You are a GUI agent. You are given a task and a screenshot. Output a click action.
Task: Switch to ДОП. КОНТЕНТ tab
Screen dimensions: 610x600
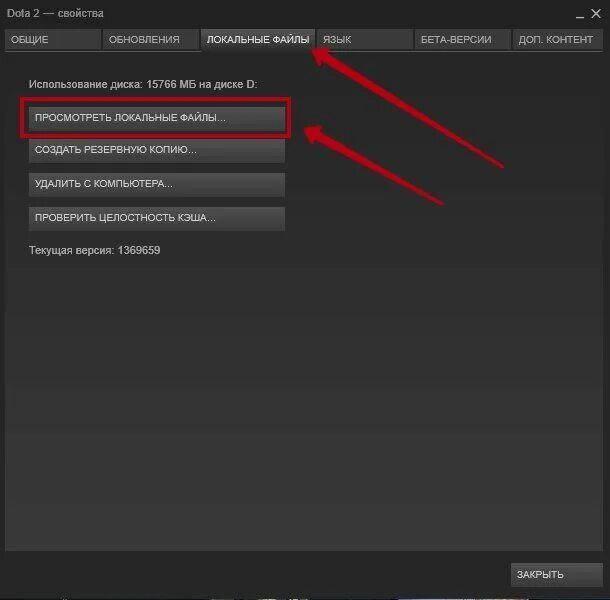(x=557, y=39)
